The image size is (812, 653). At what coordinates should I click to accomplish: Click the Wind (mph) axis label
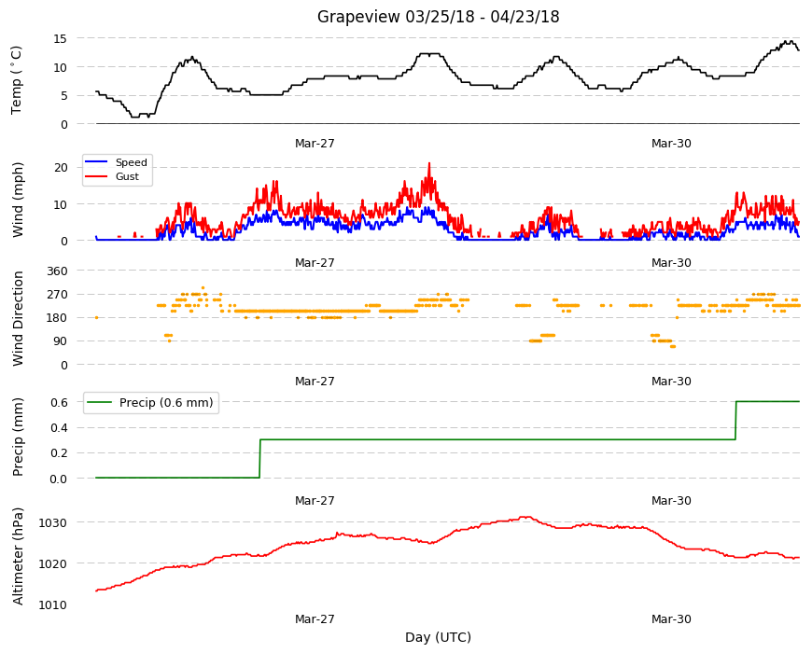pos(18,200)
